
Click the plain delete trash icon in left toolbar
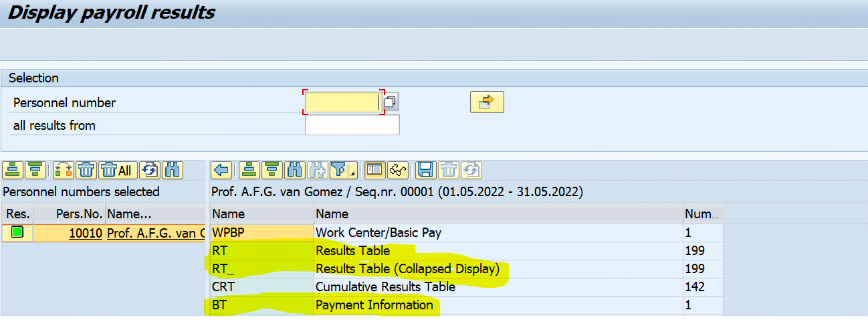click(87, 170)
